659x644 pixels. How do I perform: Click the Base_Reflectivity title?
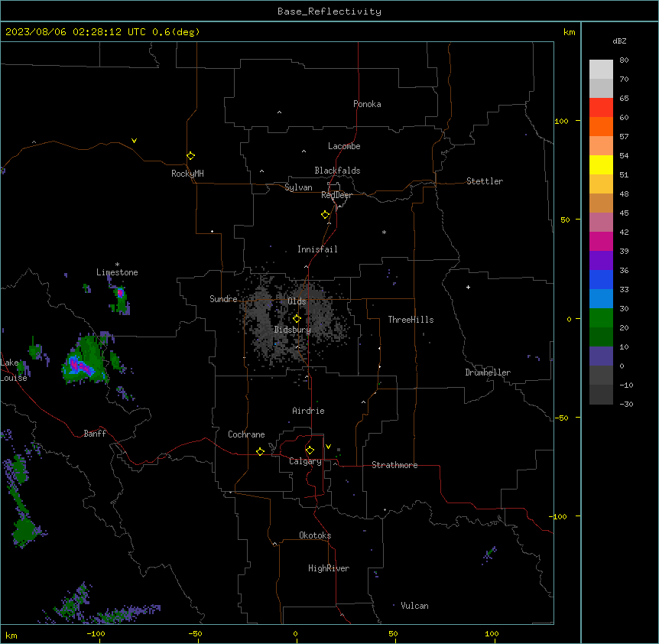(329, 11)
